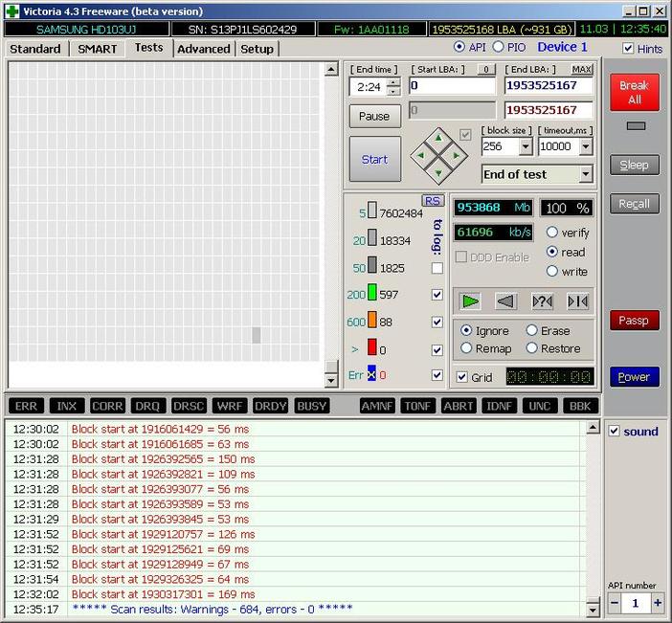Click the BBK error indicator

[x=580, y=406]
